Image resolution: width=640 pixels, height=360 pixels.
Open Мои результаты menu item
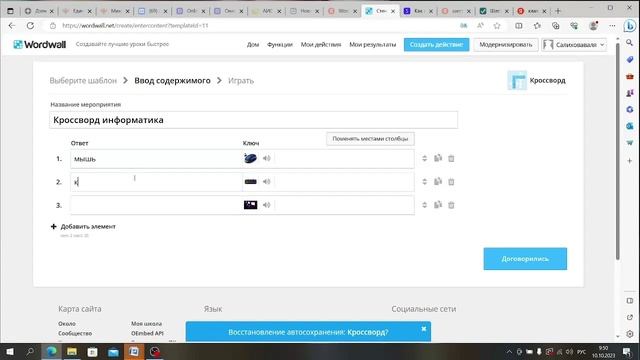(373, 44)
